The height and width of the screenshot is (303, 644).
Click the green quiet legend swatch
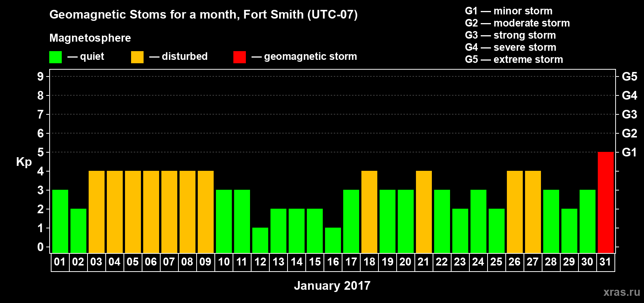point(55,57)
